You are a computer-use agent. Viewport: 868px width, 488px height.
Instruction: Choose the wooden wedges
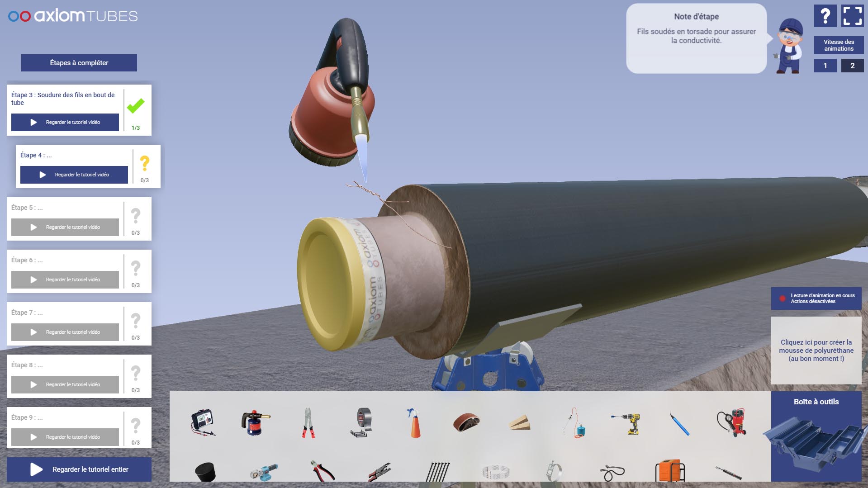pyautogui.click(x=519, y=423)
